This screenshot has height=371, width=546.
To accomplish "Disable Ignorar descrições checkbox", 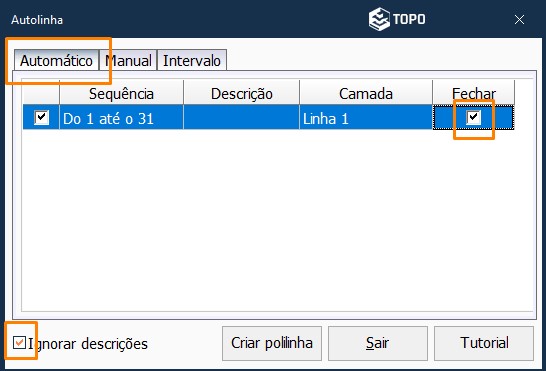I will 19,343.
